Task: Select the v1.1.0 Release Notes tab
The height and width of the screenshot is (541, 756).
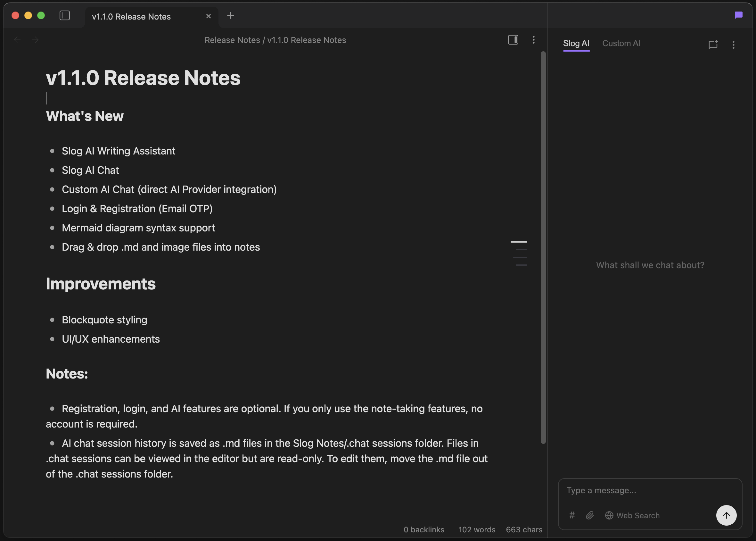Action: coord(131,16)
